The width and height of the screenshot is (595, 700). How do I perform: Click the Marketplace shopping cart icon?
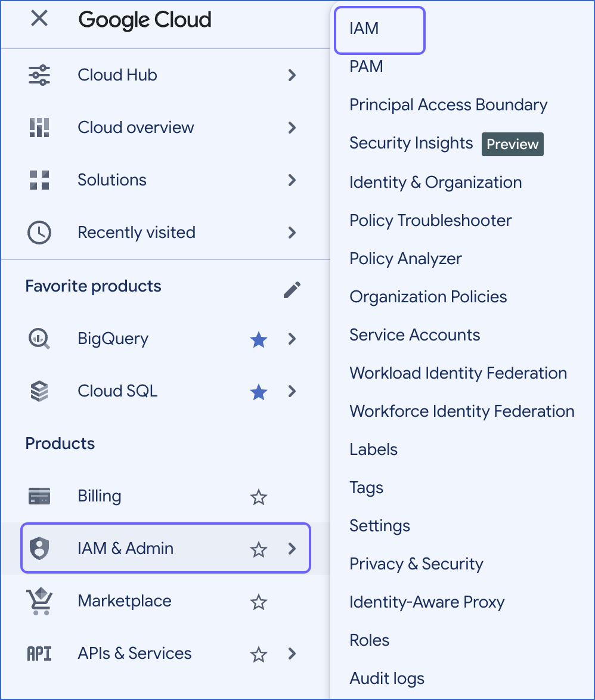point(39,601)
